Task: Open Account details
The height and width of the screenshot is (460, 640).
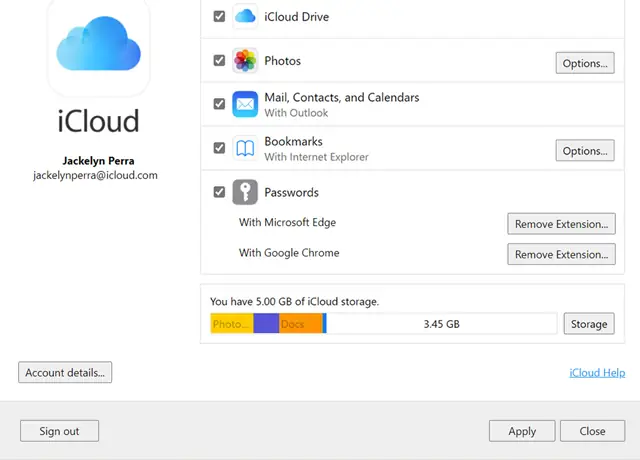Action: [x=65, y=372]
